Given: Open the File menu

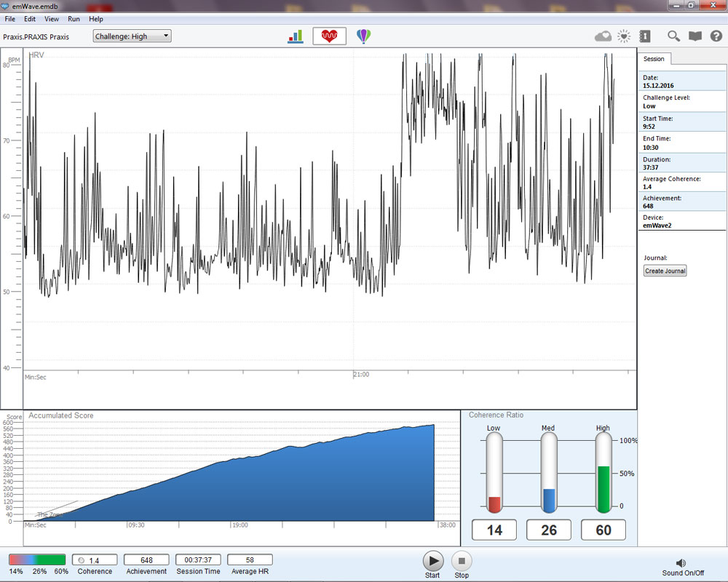Looking at the screenshot, I should pos(10,19).
